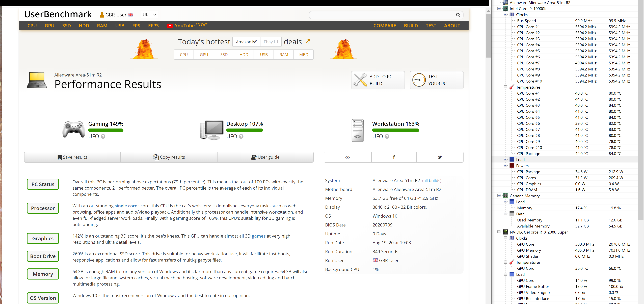Click the right flame icon
Viewport: 644px width, 304px height.
344,49
